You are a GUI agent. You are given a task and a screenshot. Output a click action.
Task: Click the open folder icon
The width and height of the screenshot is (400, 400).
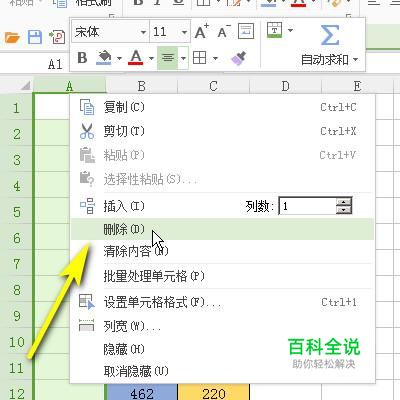pos(13,37)
